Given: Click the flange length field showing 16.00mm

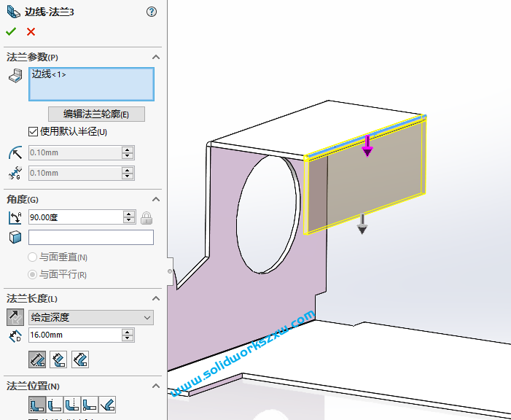Looking at the screenshot, I should pyautogui.click(x=75, y=335).
